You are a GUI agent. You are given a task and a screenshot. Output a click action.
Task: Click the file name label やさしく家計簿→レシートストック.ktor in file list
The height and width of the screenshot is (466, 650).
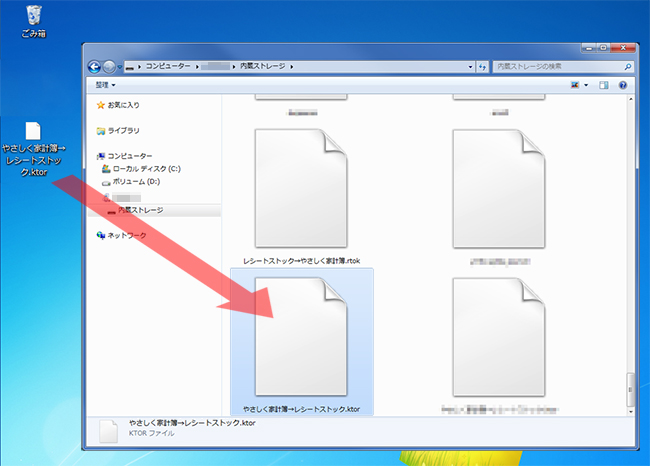301,409
